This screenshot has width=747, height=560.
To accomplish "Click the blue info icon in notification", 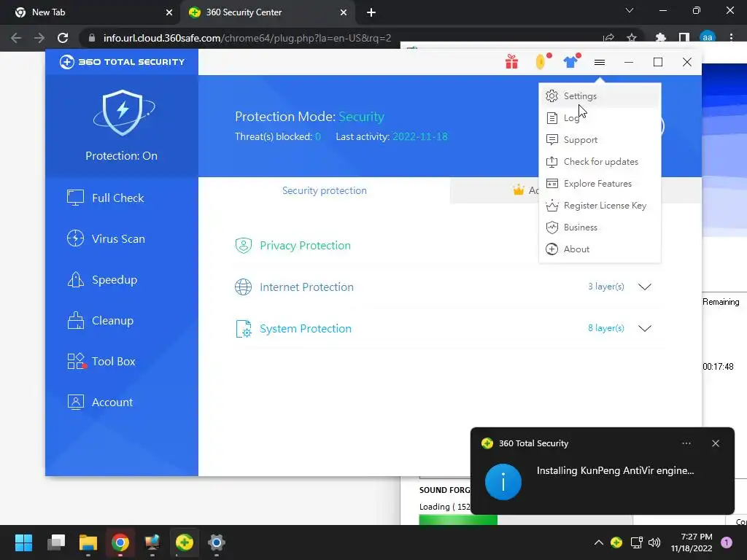I will pos(503,481).
